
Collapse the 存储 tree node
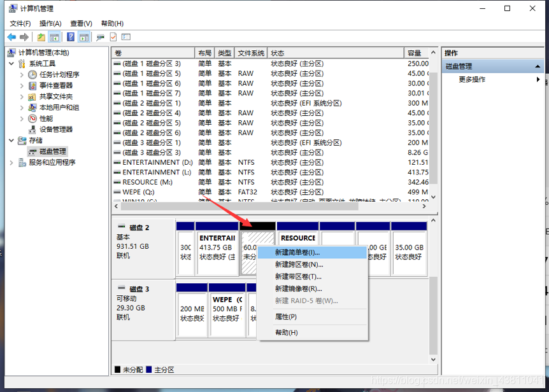[11, 140]
